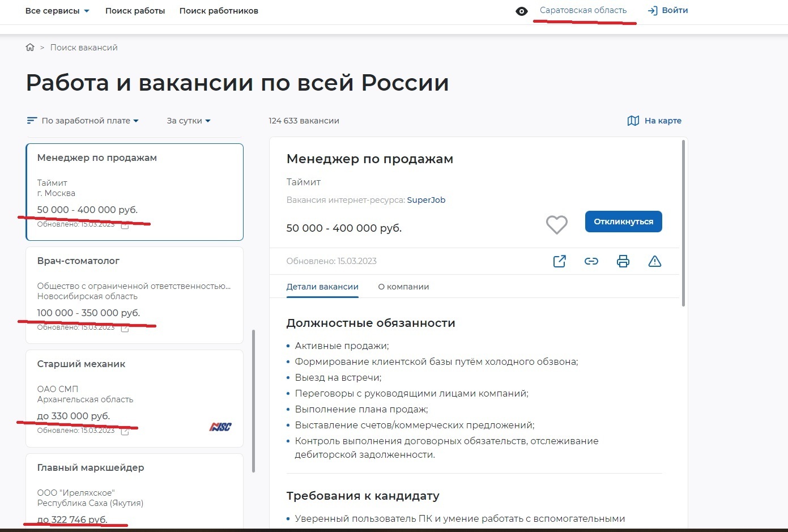Click the home icon in breadcrumbs
This screenshot has width=788, height=532.
coord(30,48)
